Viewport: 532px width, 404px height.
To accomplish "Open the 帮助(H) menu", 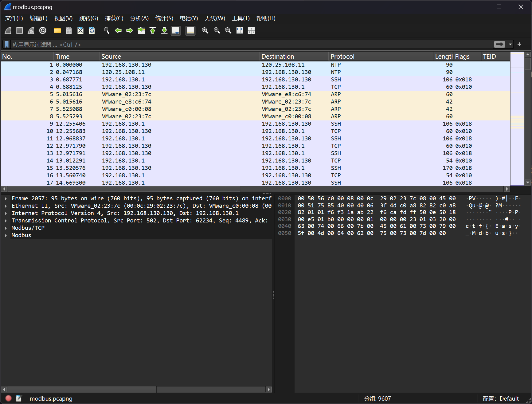I will click(x=266, y=18).
